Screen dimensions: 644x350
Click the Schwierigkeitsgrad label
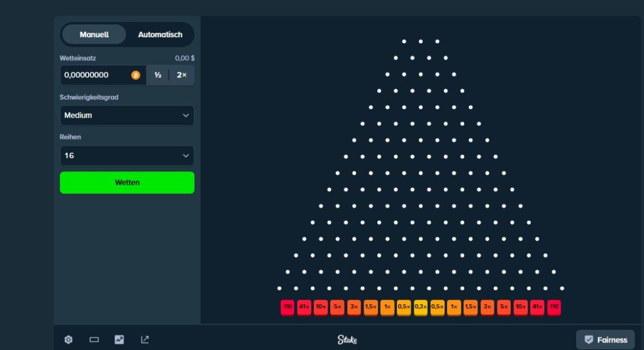89,97
